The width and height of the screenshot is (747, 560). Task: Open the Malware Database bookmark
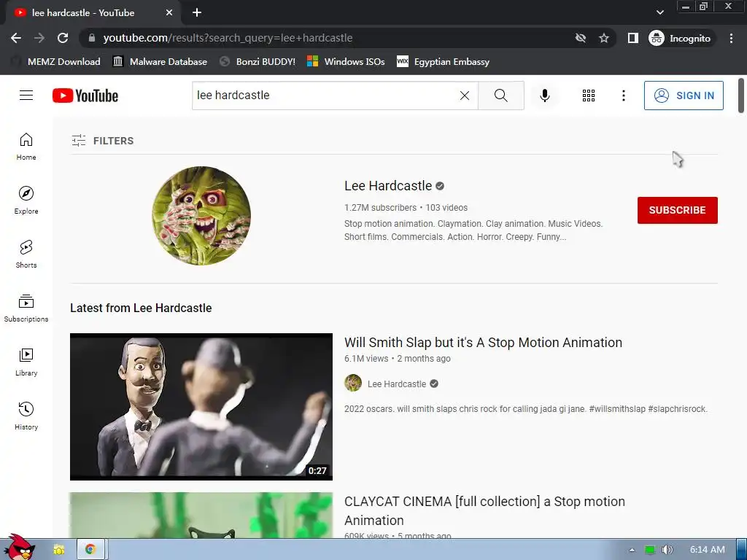(160, 61)
